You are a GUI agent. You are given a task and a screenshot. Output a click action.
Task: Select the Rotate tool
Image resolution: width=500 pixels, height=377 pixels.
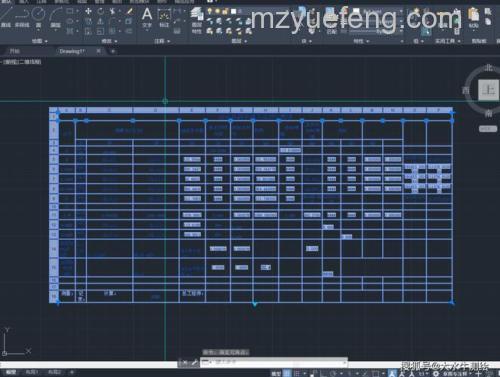coord(100,11)
